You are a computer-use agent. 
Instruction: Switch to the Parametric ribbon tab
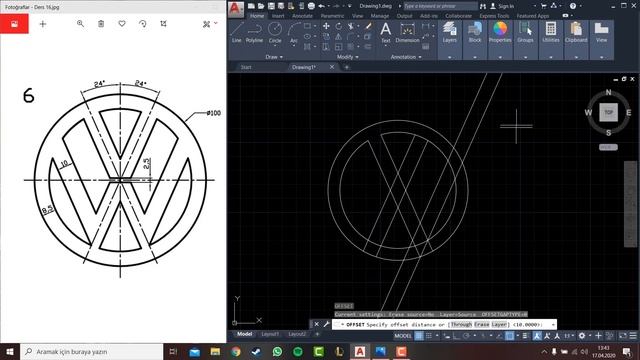coord(332,16)
